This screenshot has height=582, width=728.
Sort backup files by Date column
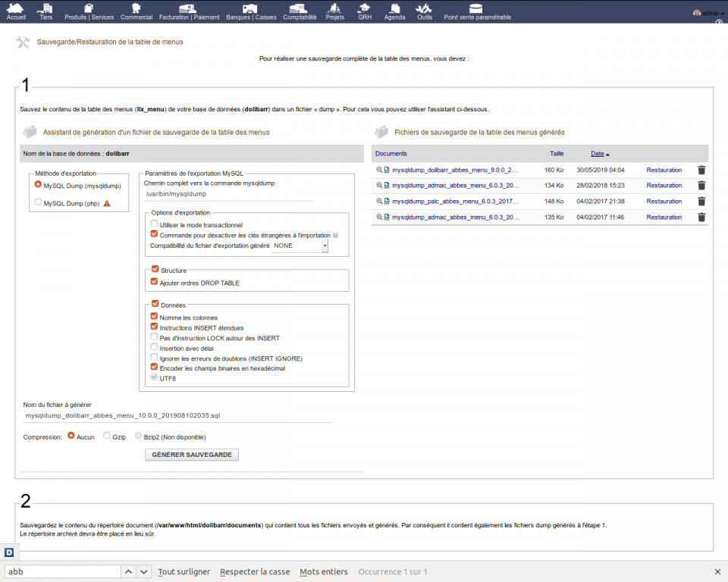598,153
